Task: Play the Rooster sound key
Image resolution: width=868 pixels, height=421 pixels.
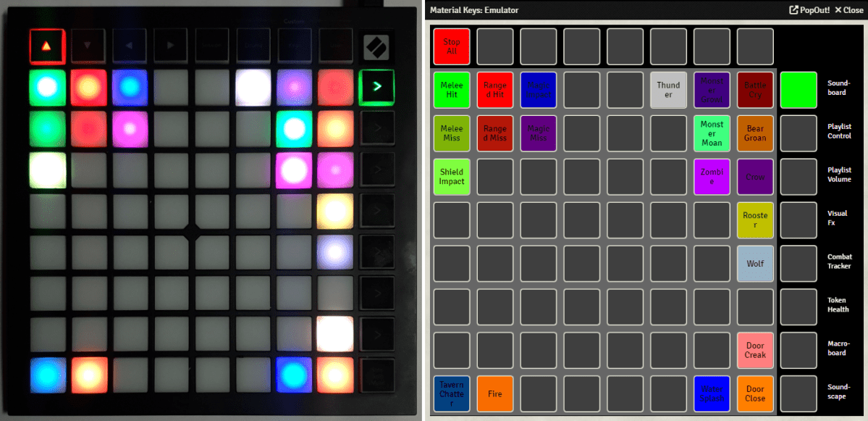Action: tap(755, 220)
